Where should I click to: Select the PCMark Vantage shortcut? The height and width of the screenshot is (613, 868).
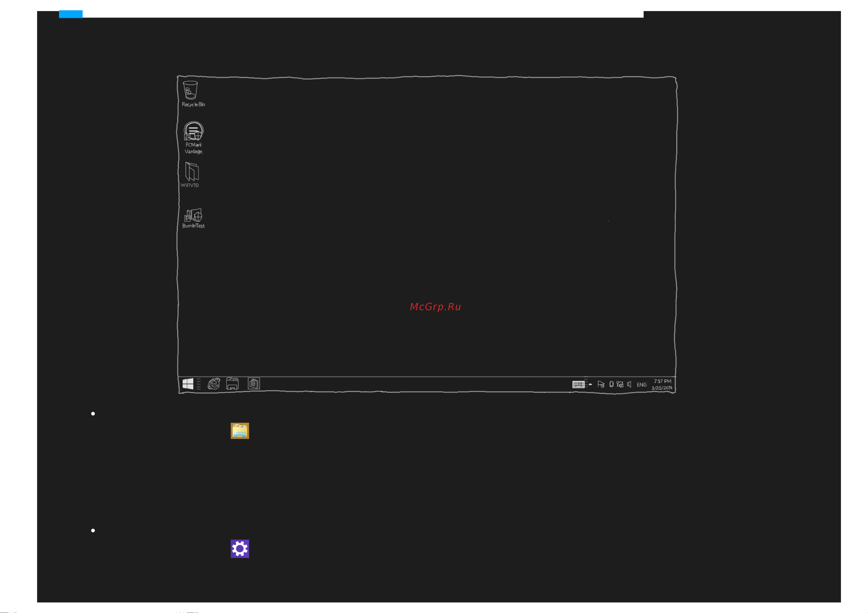193,137
